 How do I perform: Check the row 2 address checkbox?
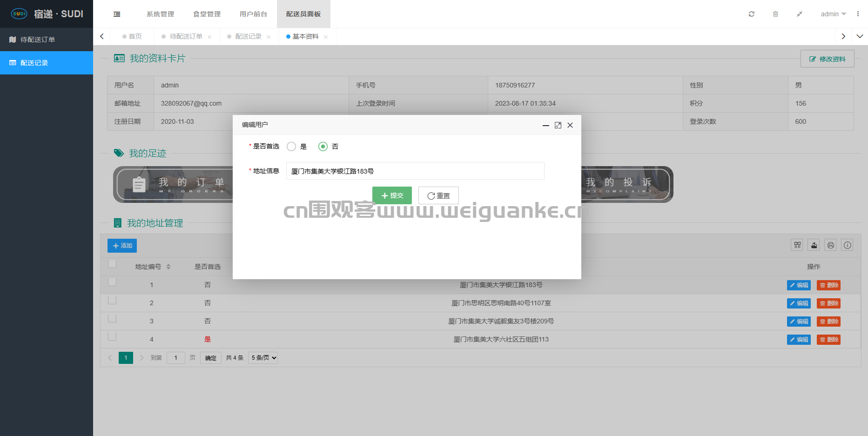coord(112,300)
